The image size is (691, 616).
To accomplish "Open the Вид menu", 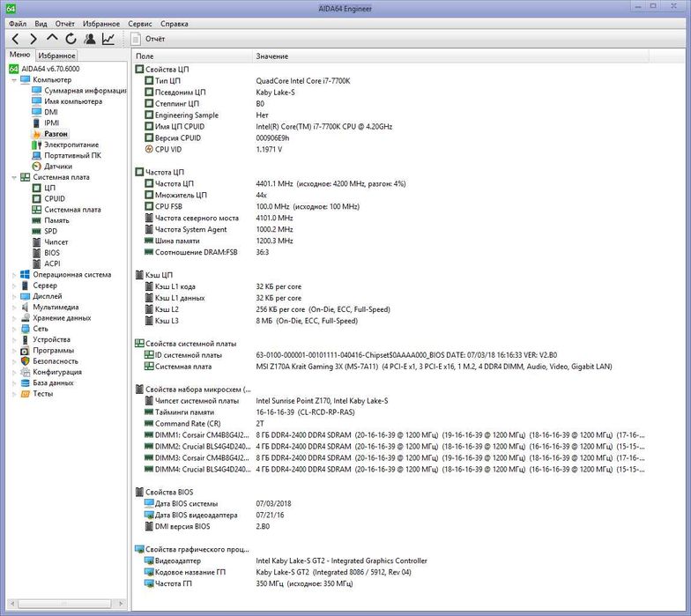I will tap(41, 24).
